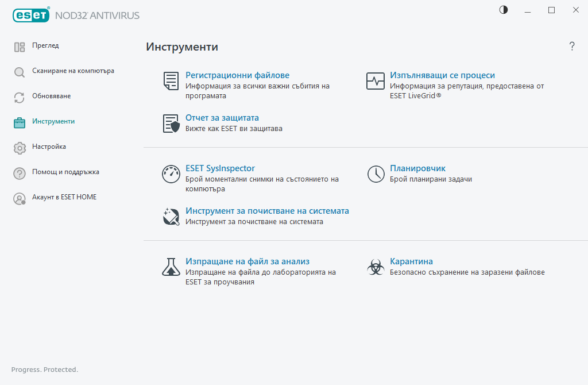Click the file analysis flask icon

(171, 267)
